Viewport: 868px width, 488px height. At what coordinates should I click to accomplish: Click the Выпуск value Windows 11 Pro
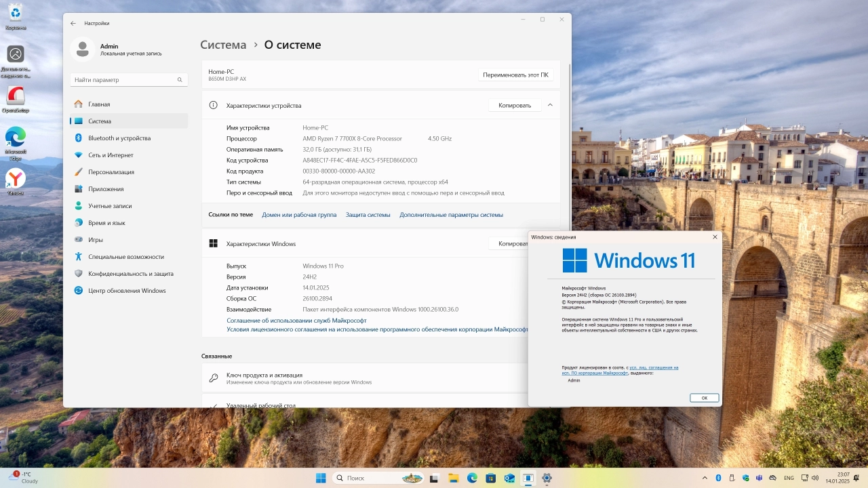pos(323,266)
